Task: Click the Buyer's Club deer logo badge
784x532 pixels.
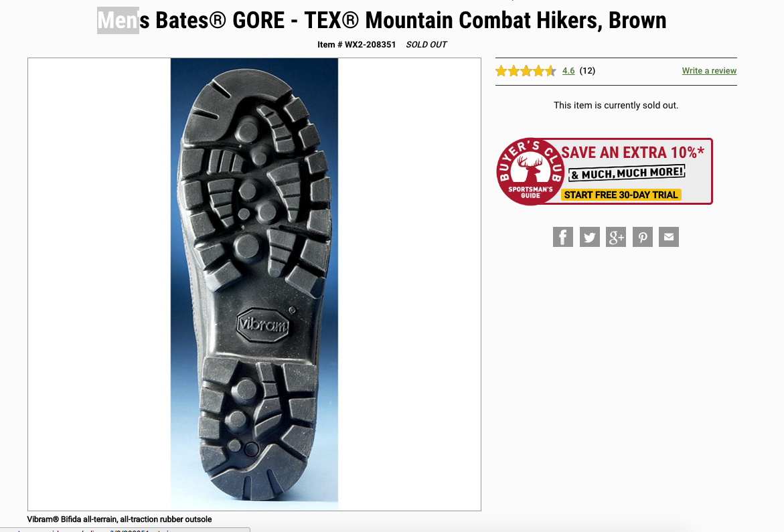Action: pyautogui.click(x=530, y=171)
